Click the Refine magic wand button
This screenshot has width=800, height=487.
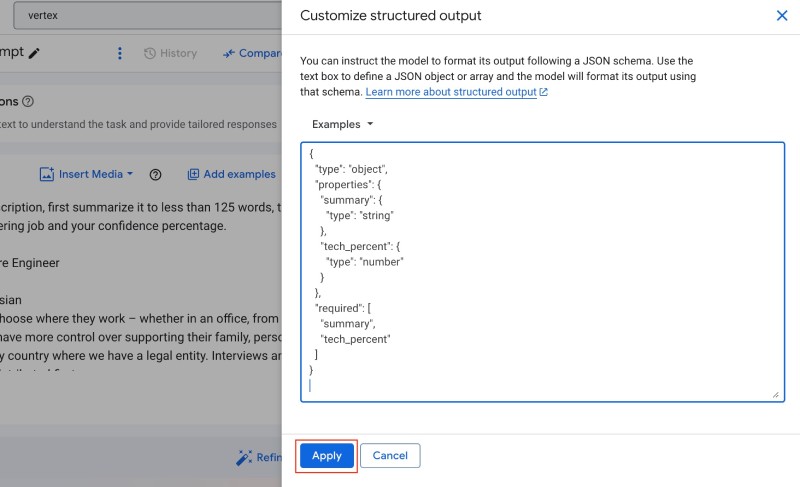pyautogui.click(x=259, y=457)
